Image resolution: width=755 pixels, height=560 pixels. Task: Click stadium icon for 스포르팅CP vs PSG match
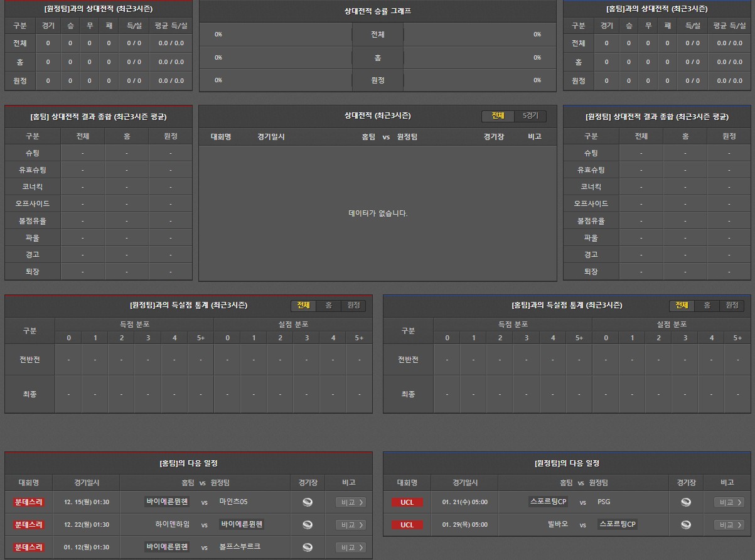pyautogui.click(x=686, y=502)
